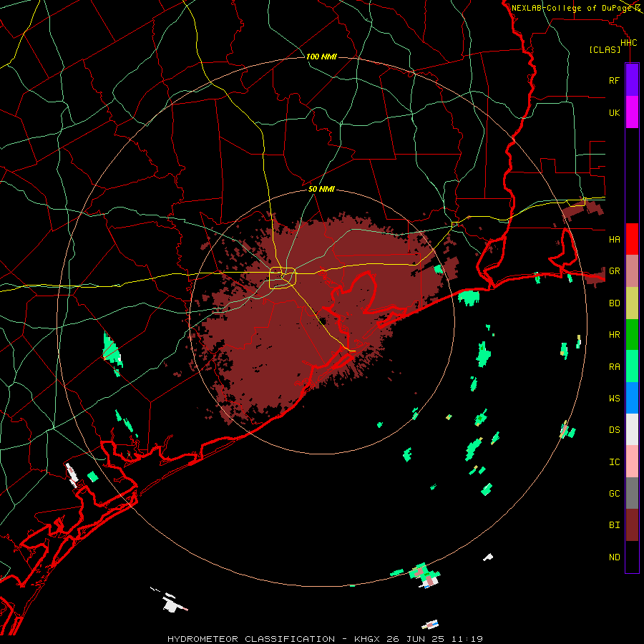Click the '[CLAS]' legend heading
Image resolution: width=644 pixels, height=644 pixels.
(605, 49)
